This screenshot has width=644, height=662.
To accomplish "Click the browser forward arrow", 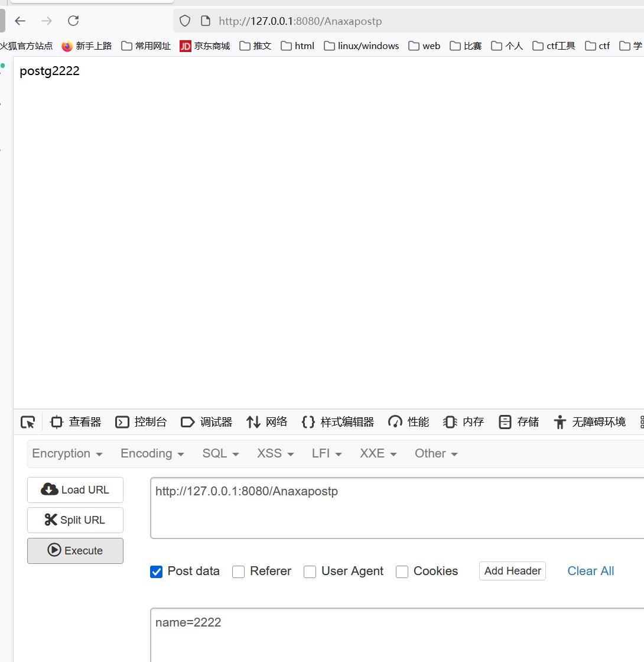I will click(47, 21).
